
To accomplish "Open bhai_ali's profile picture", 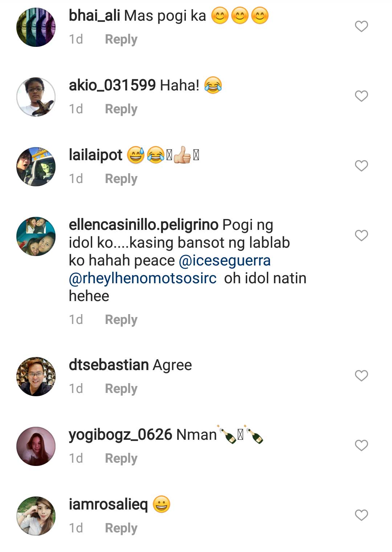I will click(36, 27).
